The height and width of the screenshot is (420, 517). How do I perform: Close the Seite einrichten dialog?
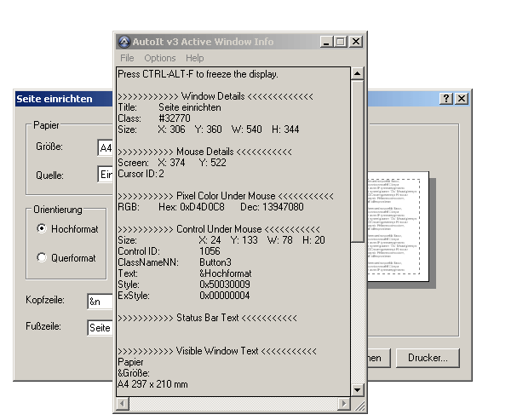[x=461, y=99]
